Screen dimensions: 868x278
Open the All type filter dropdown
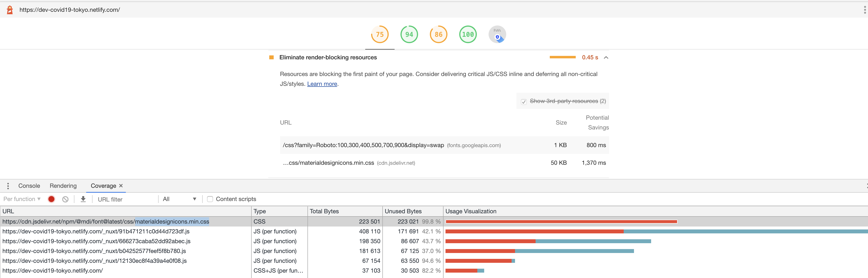pyautogui.click(x=179, y=199)
